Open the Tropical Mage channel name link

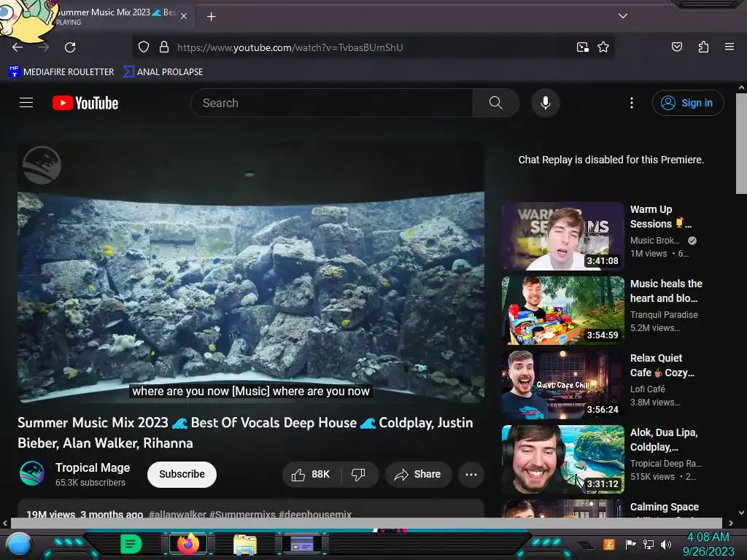[93, 467]
